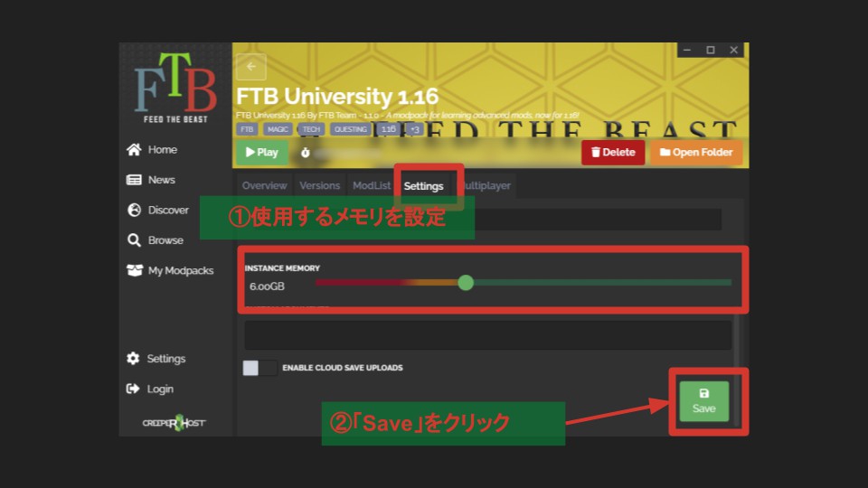868x488 pixels.
Task: Select the Settings tab of modpack
Action: click(423, 186)
